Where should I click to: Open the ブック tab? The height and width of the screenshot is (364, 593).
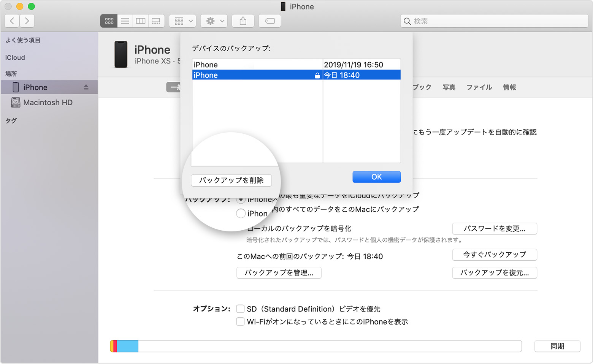[x=422, y=87]
